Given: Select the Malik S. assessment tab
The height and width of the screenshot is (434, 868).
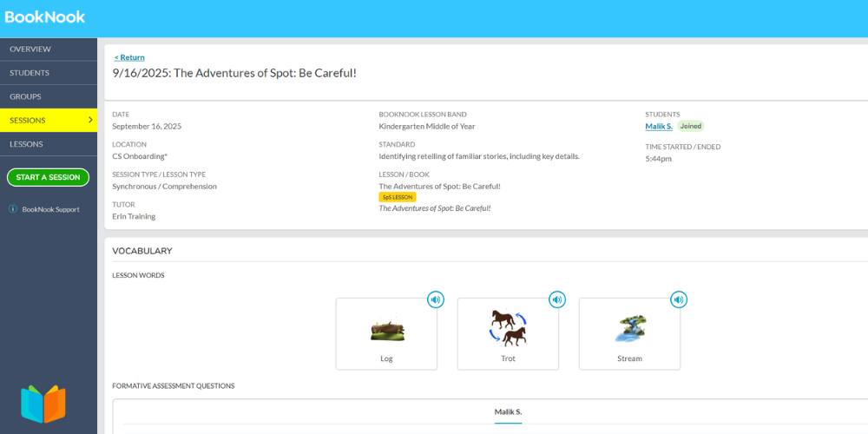Looking at the screenshot, I should point(508,411).
